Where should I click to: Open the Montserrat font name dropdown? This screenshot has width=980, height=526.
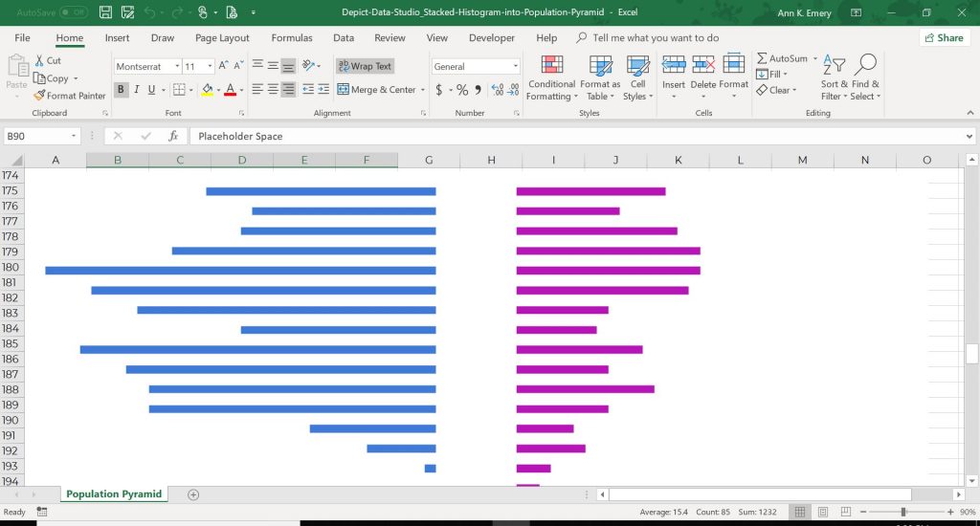point(177,66)
